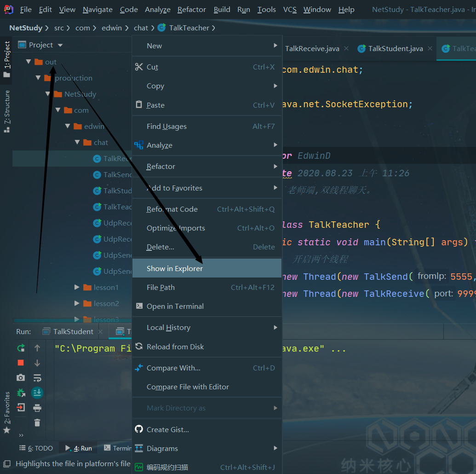Toggle the Terminal tool window
Image resolution: width=476 pixels, height=474 pixels.
click(x=117, y=448)
